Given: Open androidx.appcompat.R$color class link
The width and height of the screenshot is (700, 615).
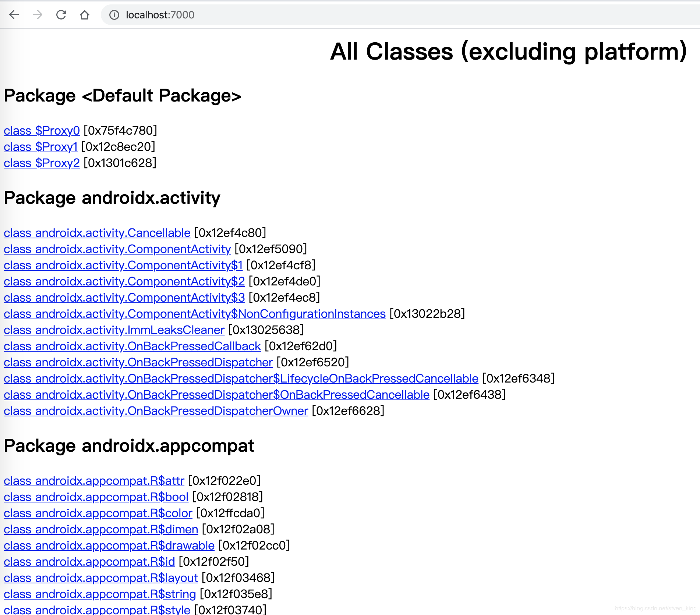Looking at the screenshot, I should [x=98, y=513].
